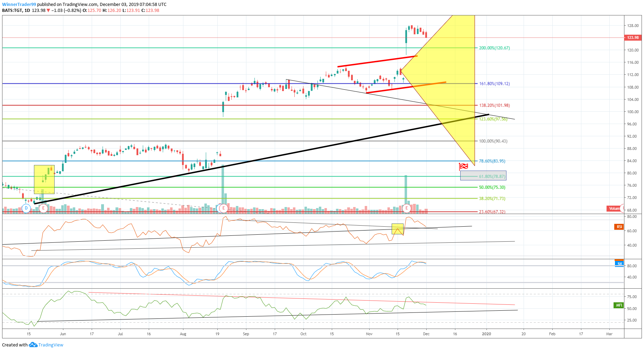This screenshot has height=351, width=644.
Task: Click the TradingView logo in the footer
Action: coord(33,345)
